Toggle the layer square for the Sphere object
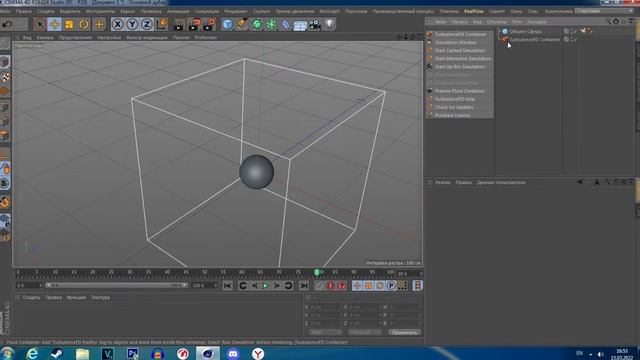The width and height of the screenshot is (640, 360). [x=566, y=31]
